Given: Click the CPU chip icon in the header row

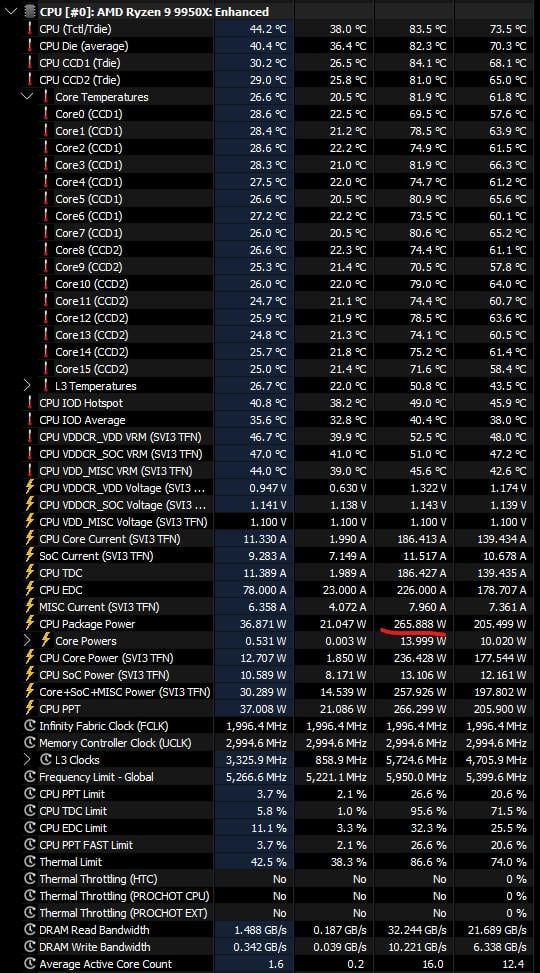Looking at the screenshot, I should [29, 12].
